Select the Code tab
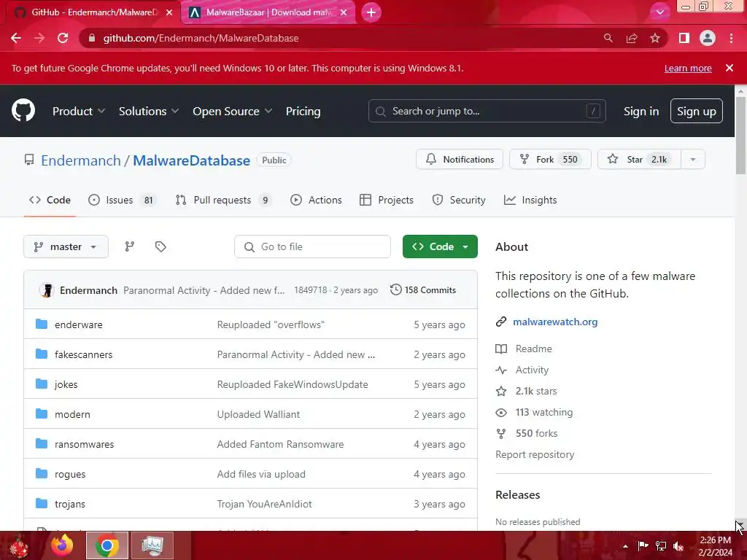This screenshot has height=560, width=747. 50,200
